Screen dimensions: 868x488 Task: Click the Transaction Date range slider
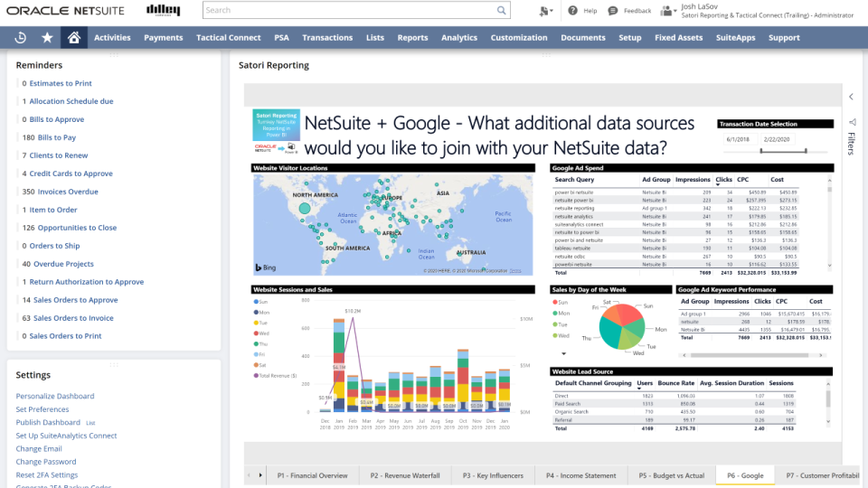coord(783,151)
